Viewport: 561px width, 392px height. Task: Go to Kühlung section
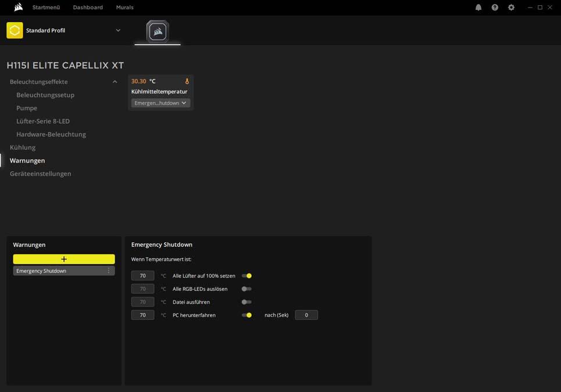(x=23, y=148)
